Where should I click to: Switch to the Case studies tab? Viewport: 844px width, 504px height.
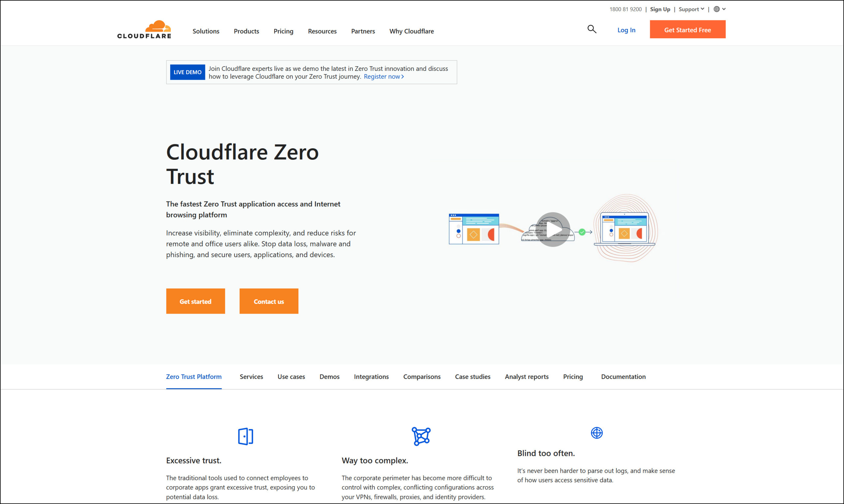pyautogui.click(x=472, y=377)
